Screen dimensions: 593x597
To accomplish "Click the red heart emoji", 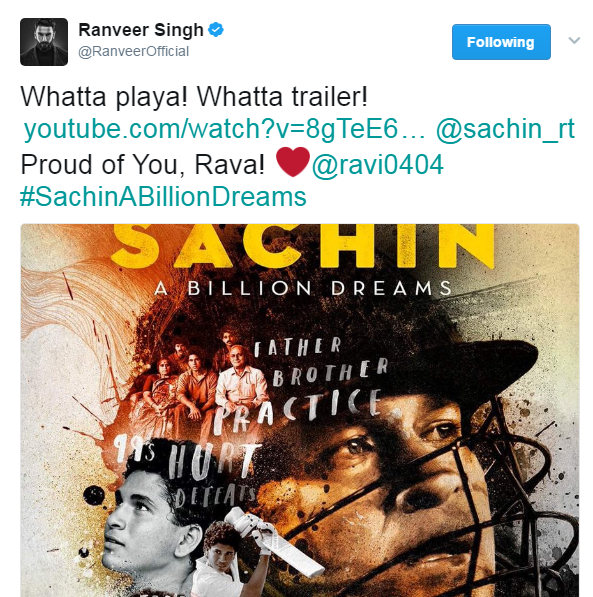I will (293, 161).
